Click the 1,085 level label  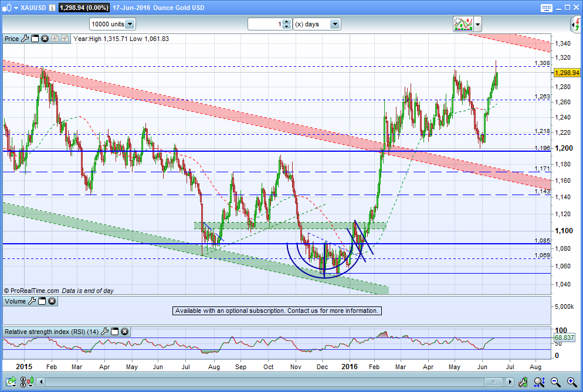coord(542,241)
